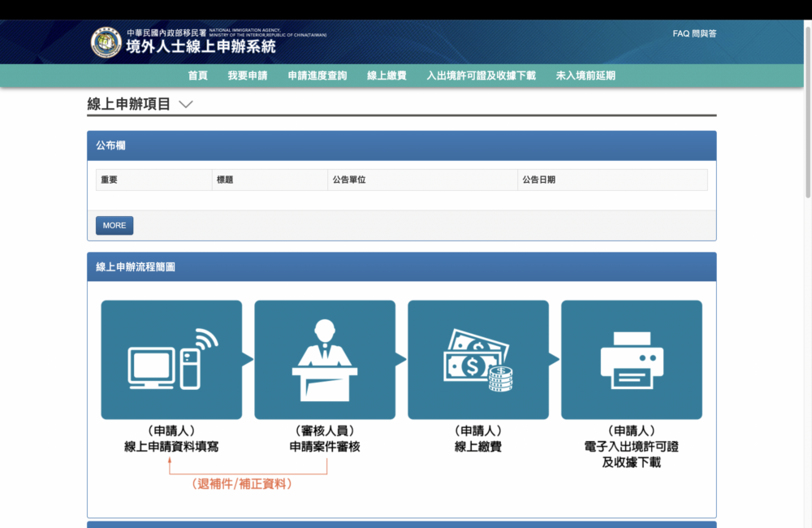
Task: Sort by the 重要 column header
Action: tap(110, 179)
